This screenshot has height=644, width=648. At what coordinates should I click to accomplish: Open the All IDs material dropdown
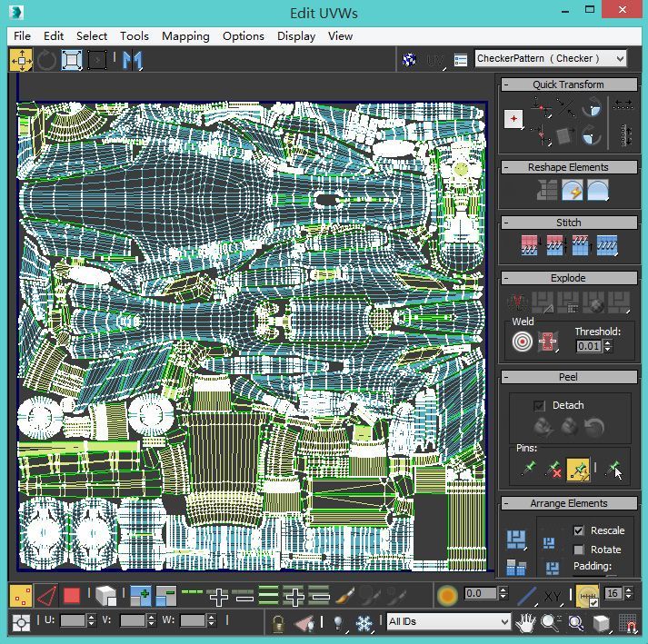[x=449, y=622]
